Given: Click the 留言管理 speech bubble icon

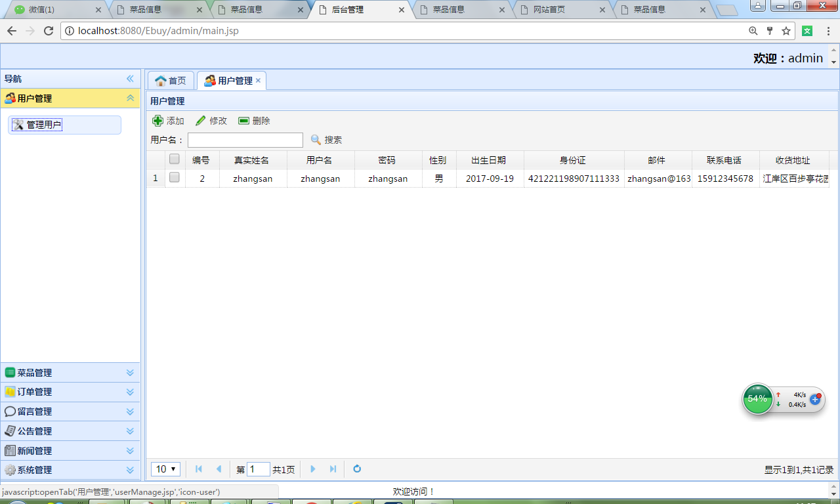Looking at the screenshot, I should [x=10, y=411].
